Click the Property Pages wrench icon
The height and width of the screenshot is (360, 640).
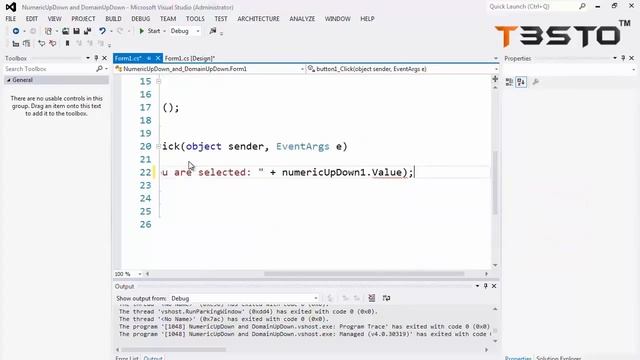click(x=536, y=82)
